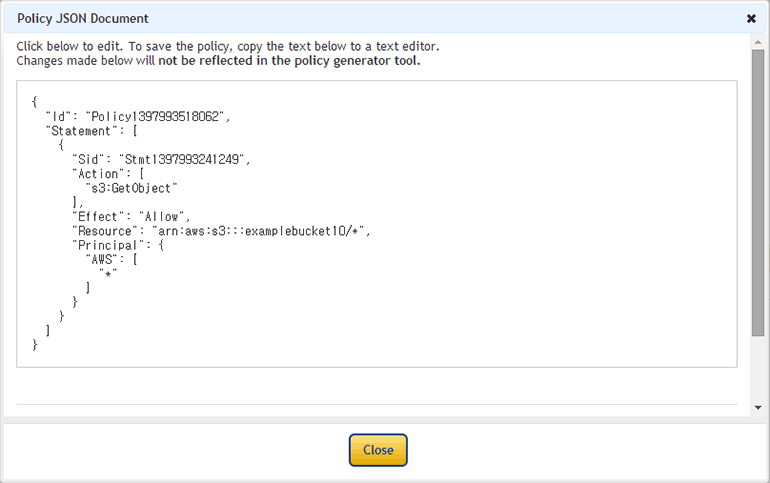The height and width of the screenshot is (483, 770).
Task: Click the Policy JSON Document title
Action: (x=82, y=18)
